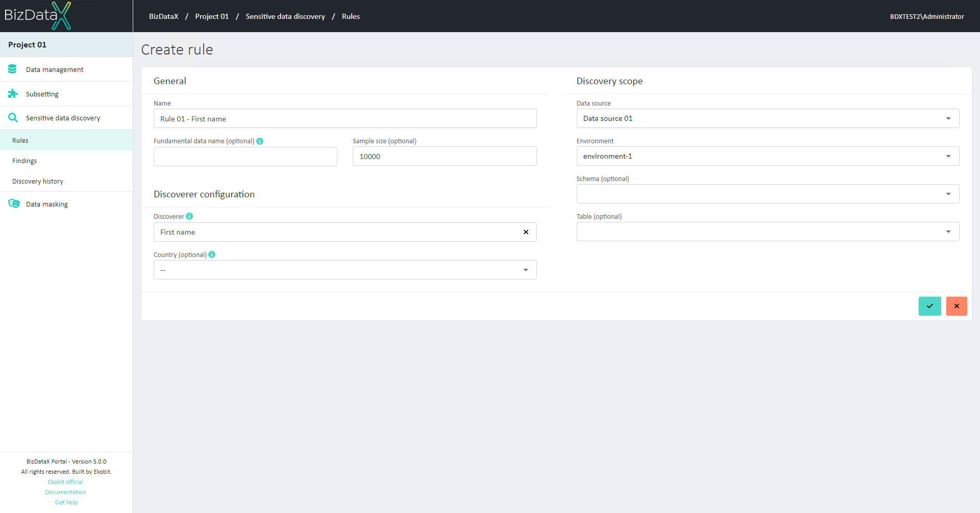The height and width of the screenshot is (513, 980).
Task: Show info tooltip for Country
Action: (212, 254)
